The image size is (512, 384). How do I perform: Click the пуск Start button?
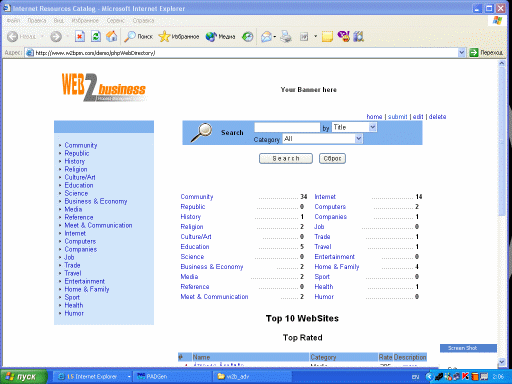tap(24, 377)
